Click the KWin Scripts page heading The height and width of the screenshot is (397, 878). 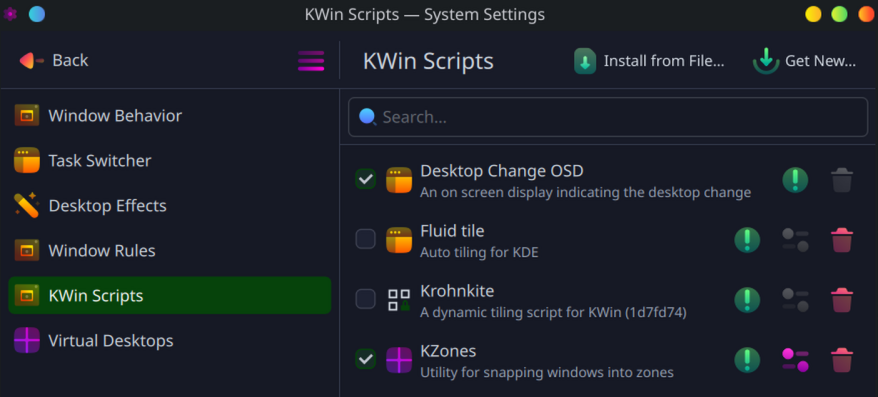(428, 61)
